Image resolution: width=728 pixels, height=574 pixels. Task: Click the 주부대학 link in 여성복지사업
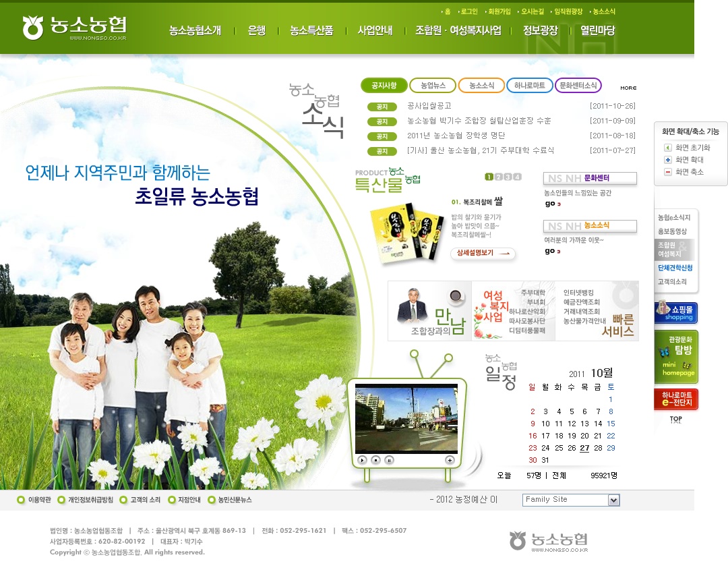533,293
